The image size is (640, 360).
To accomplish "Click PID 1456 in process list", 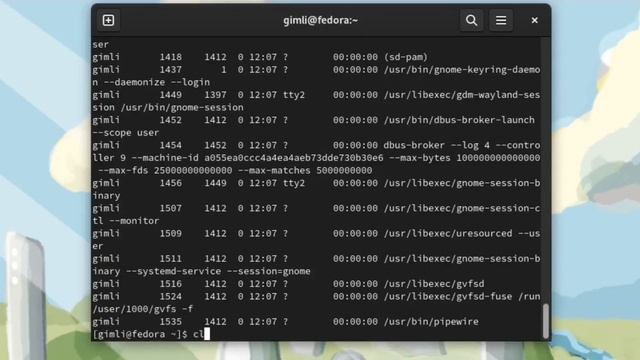I will (171, 183).
